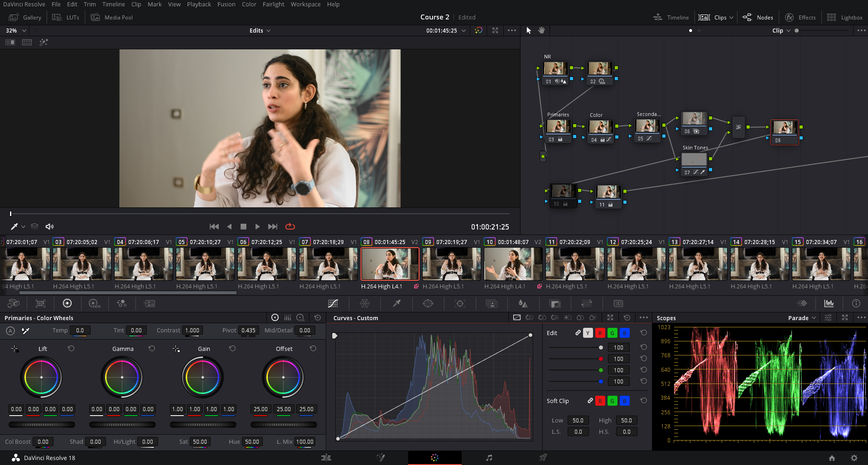Image resolution: width=868 pixels, height=465 pixels.
Task: Select the hand pan tool in node editor
Action: click(x=541, y=30)
